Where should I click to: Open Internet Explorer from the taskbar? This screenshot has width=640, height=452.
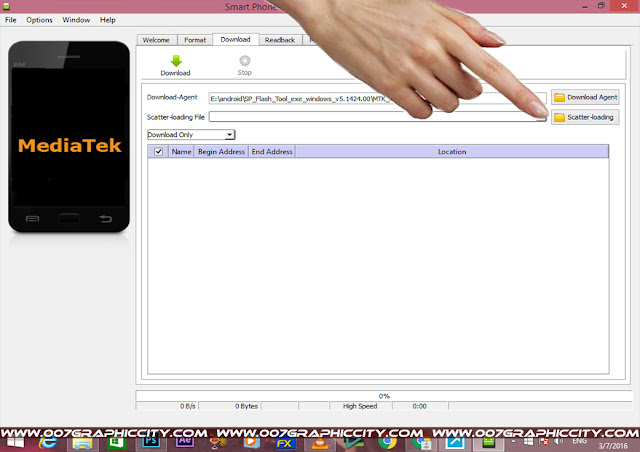[x=48, y=443]
